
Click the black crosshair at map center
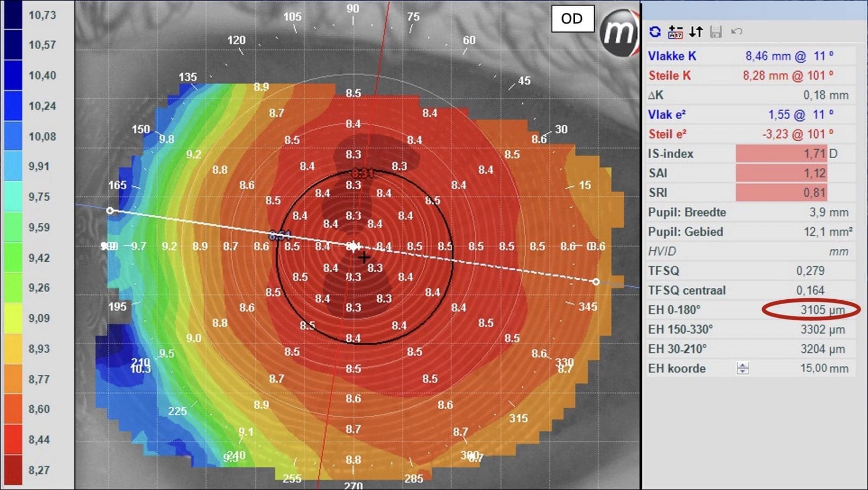[x=364, y=258]
